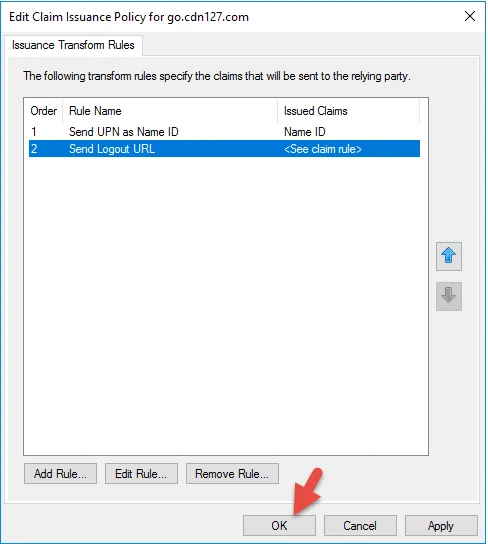Select the Issuance Transform Rules tab

pyautogui.click(x=73, y=45)
